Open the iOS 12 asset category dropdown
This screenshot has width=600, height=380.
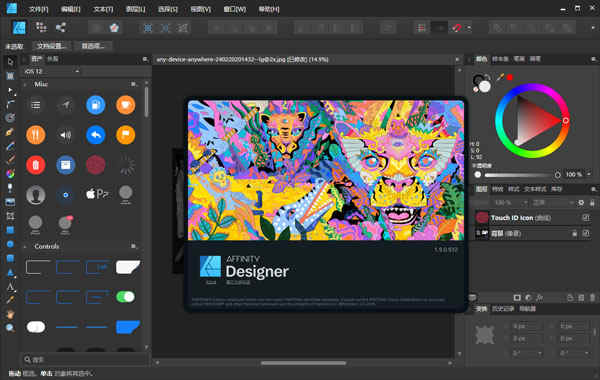pos(51,71)
